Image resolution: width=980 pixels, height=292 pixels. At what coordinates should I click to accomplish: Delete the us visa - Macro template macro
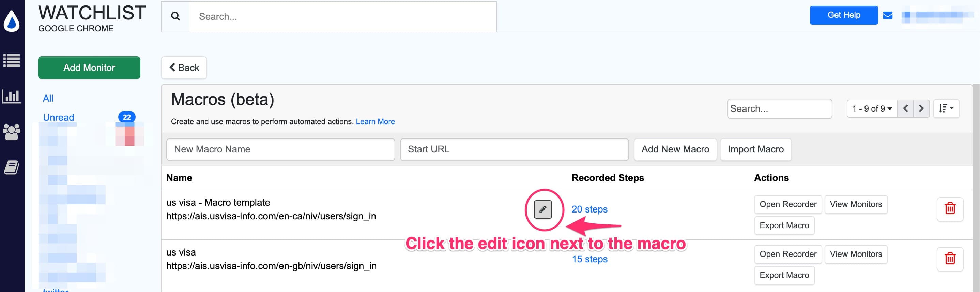[950, 209]
